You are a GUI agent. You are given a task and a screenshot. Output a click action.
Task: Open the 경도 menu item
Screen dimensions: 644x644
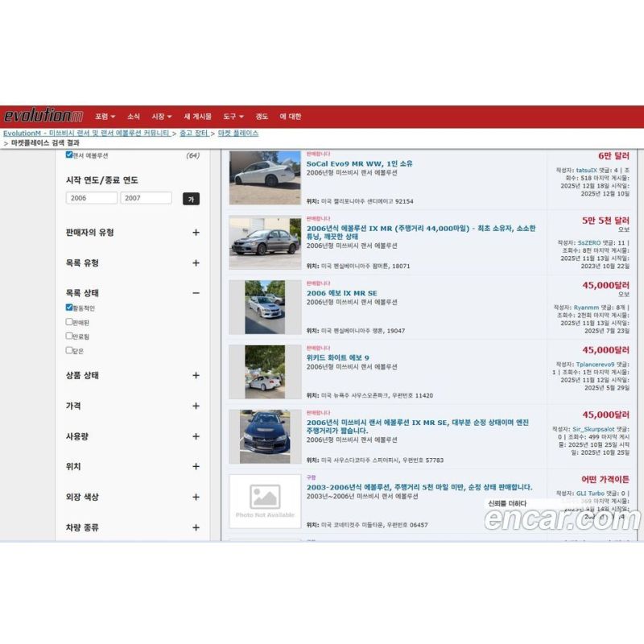click(x=262, y=117)
